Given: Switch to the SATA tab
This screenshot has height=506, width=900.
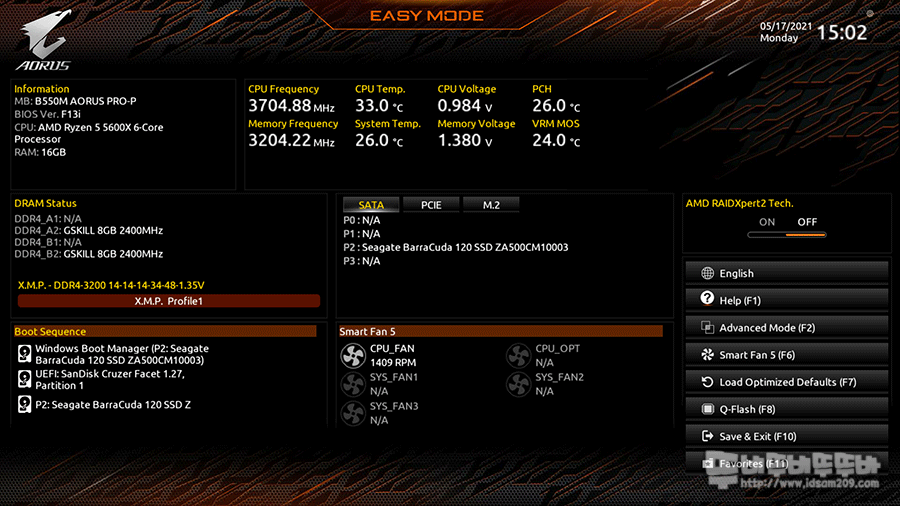Looking at the screenshot, I should tap(371, 205).
